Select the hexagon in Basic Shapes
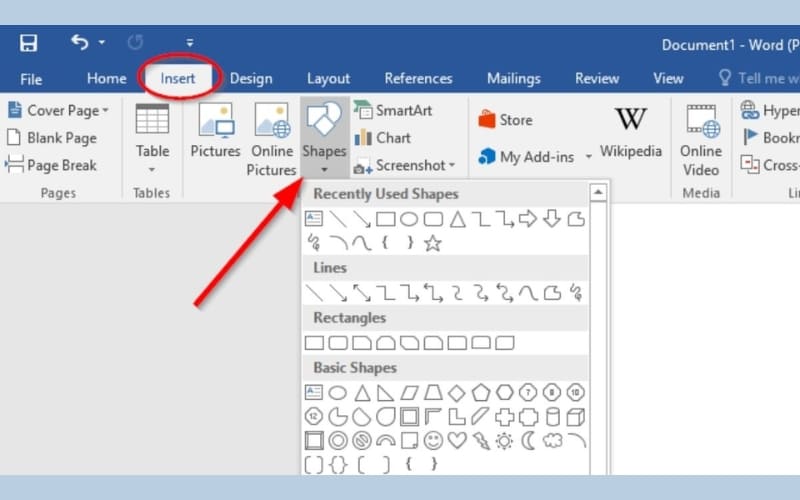The image size is (800, 500). tap(505, 393)
